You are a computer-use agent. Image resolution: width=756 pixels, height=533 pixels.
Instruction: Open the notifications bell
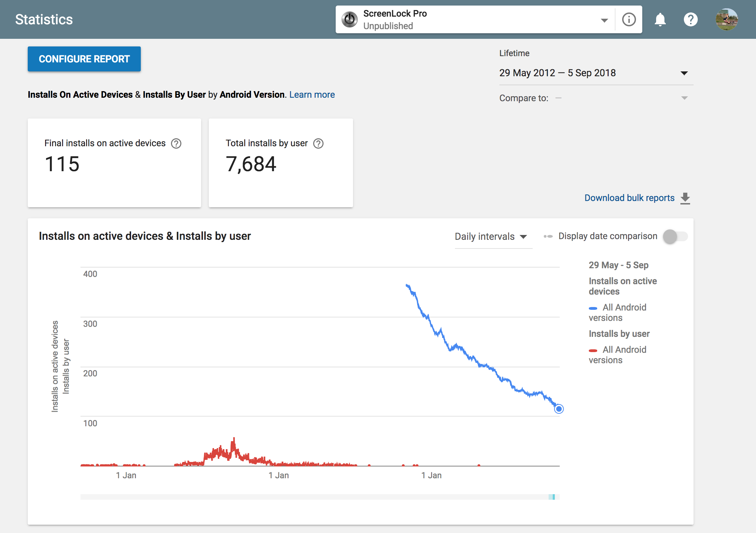coord(660,19)
